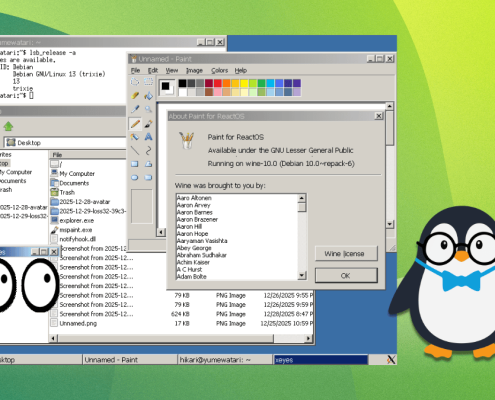Pick the green swatch in Paint palette
Screen dimensions: 495x400
click(x=261, y=83)
